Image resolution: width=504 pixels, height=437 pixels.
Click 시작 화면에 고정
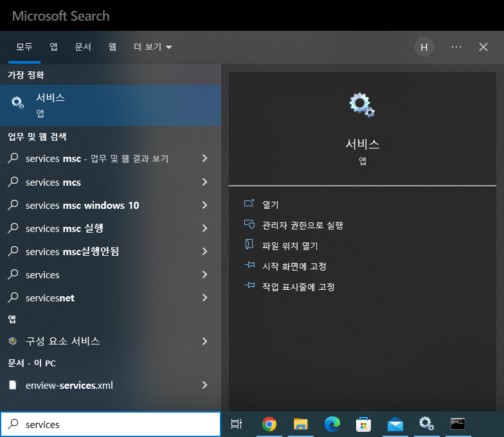[294, 266]
